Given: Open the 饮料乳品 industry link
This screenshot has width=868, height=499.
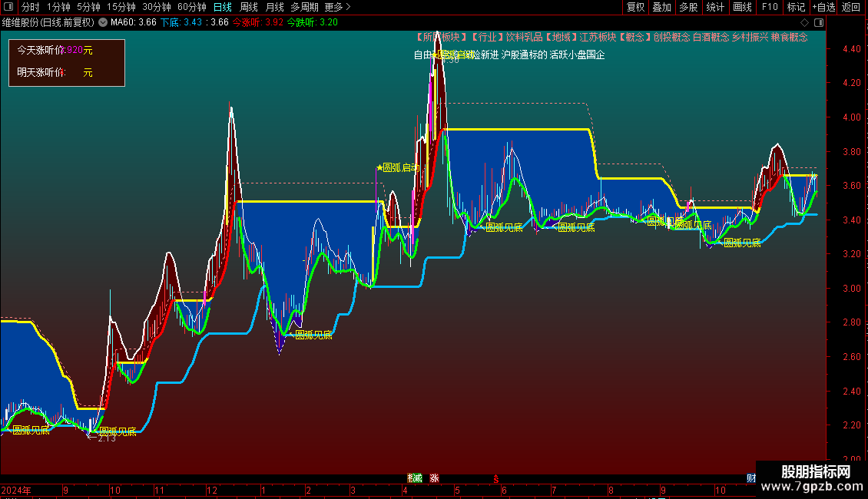Looking at the screenshot, I should click(x=518, y=37).
